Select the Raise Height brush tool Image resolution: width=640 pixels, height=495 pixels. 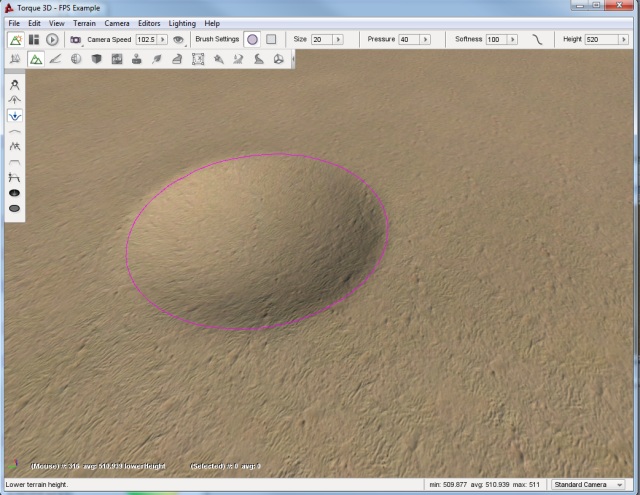pyautogui.click(x=15, y=100)
